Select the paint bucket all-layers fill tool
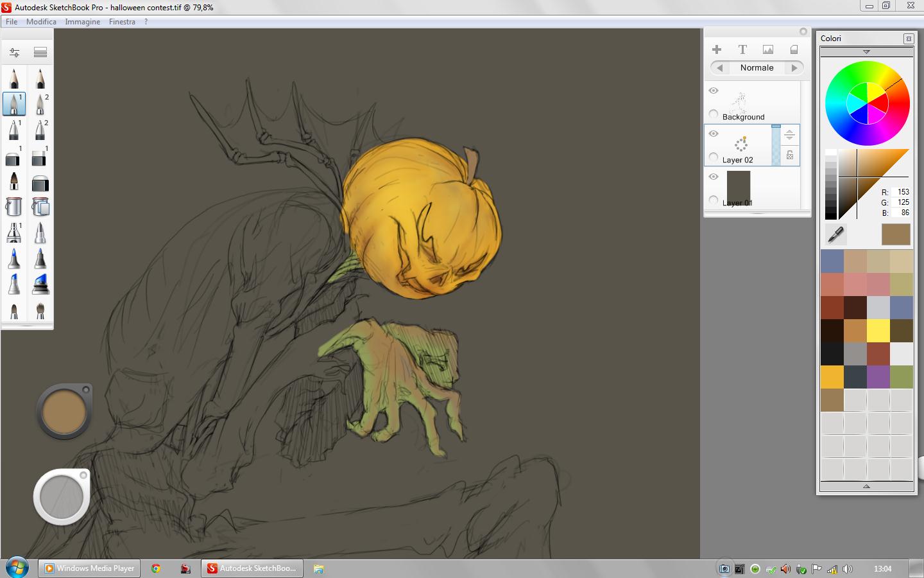Viewport: 924px width, 578px height. 40,207
